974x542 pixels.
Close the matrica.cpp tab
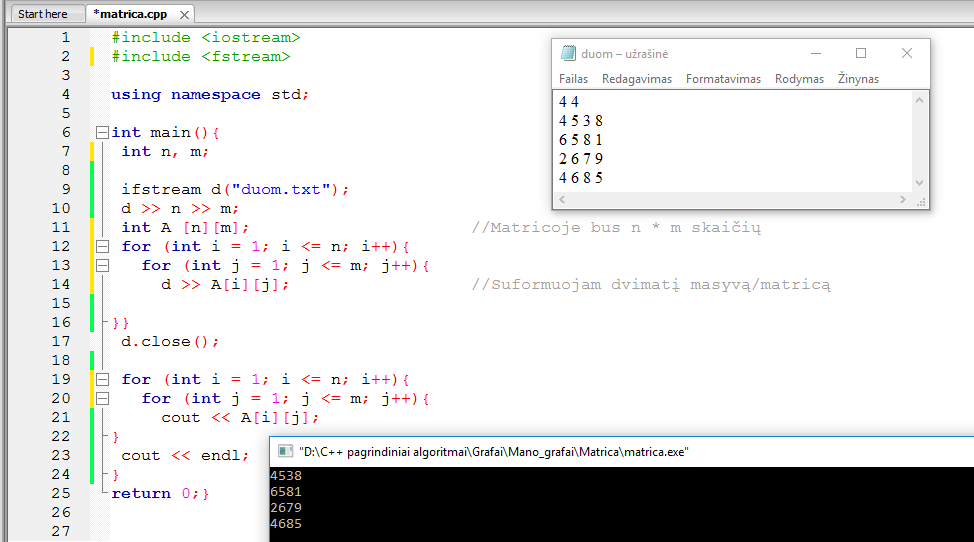[x=184, y=14]
